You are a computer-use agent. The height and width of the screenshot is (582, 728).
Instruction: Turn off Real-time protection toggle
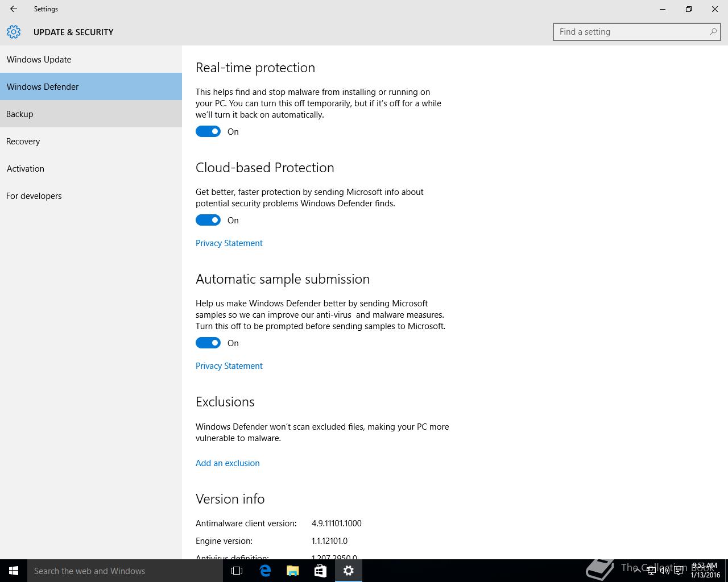click(208, 131)
